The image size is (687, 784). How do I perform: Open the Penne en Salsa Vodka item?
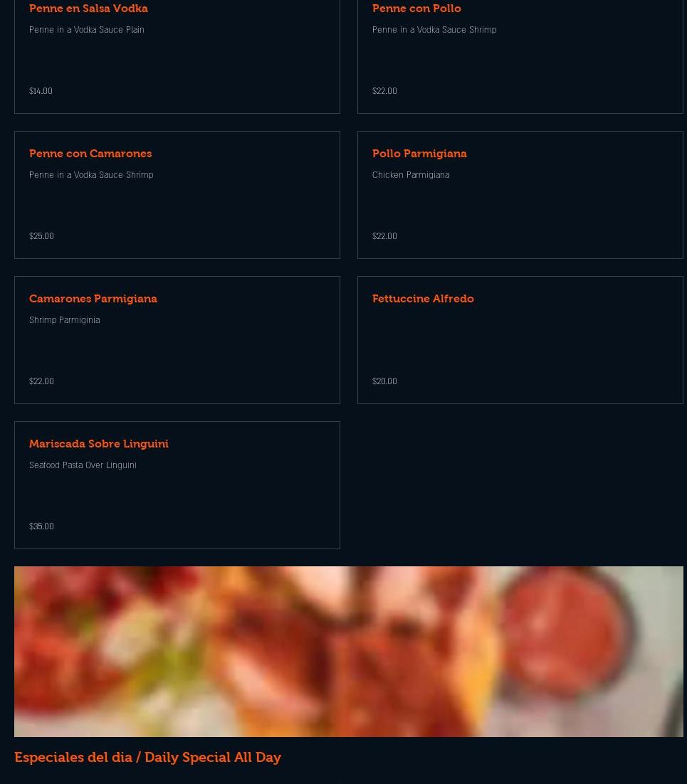pos(177,56)
